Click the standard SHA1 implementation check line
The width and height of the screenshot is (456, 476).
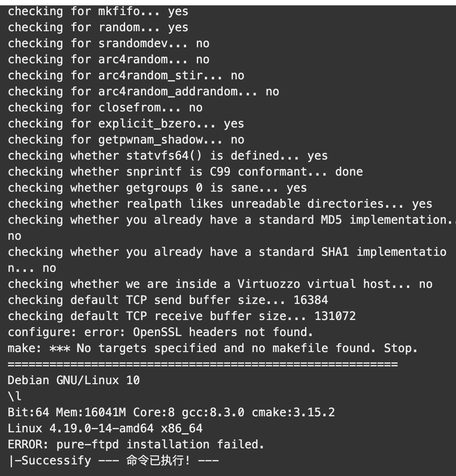[x=227, y=260]
